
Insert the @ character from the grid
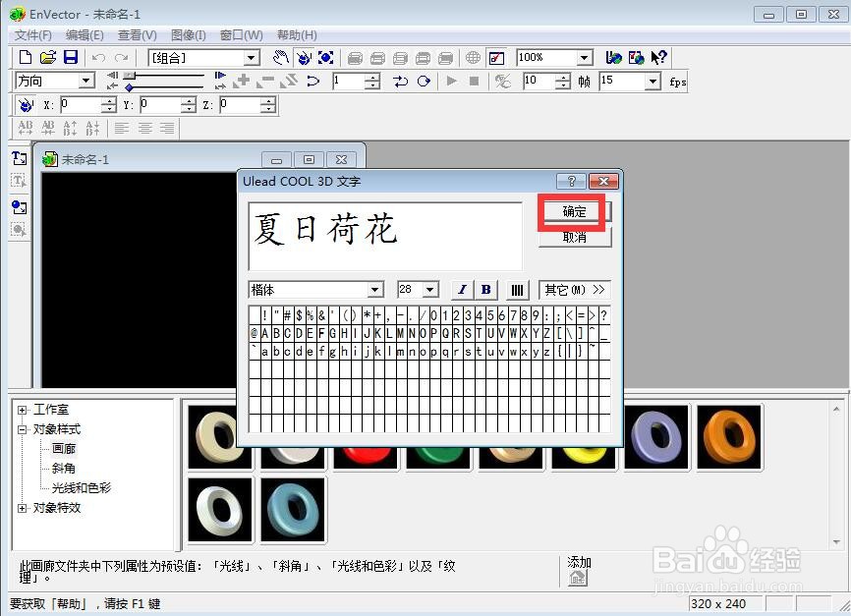254,333
